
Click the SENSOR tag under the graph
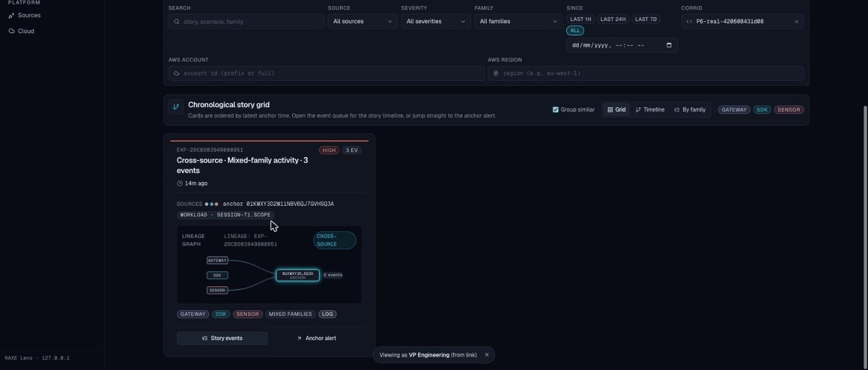coord(247,314)
